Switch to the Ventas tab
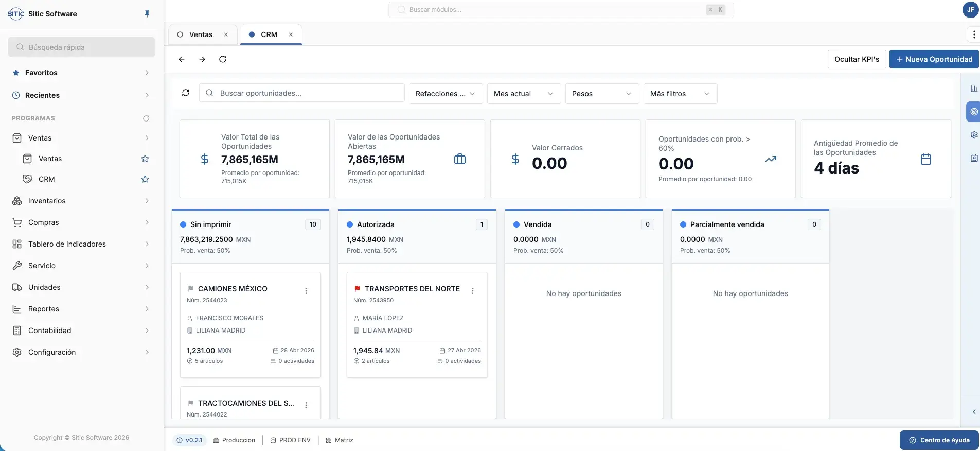The image size is (980, 451). (x=201, y=34)
